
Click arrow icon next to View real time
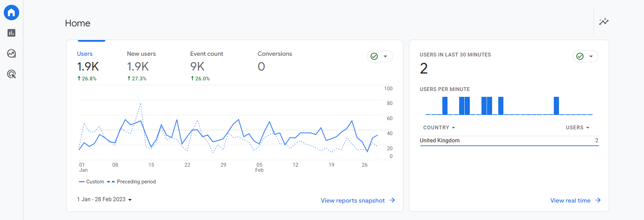tap(598, 200)
